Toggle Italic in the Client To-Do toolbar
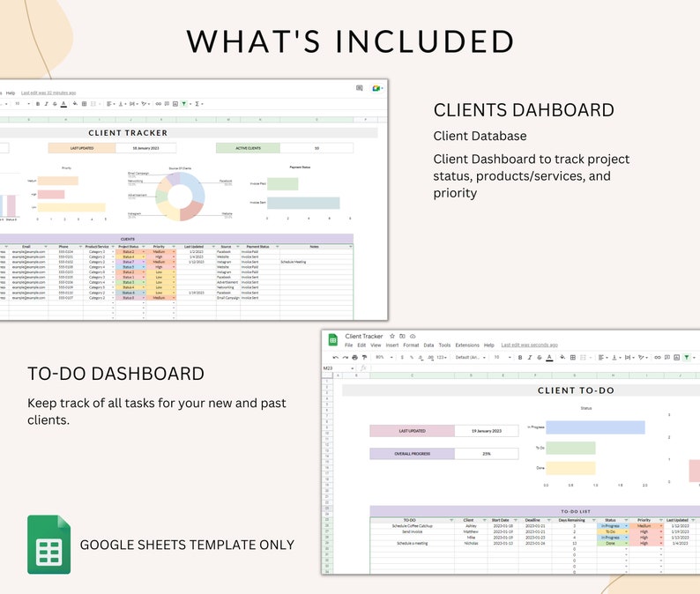This screenshot has width=700, height=594. pyautogui.click(x=530, y=358)
